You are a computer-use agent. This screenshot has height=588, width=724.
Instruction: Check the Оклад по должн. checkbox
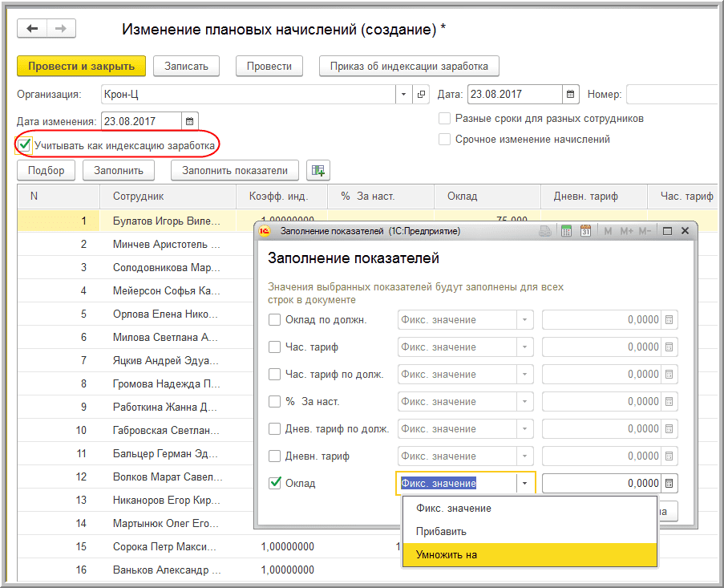274,319
